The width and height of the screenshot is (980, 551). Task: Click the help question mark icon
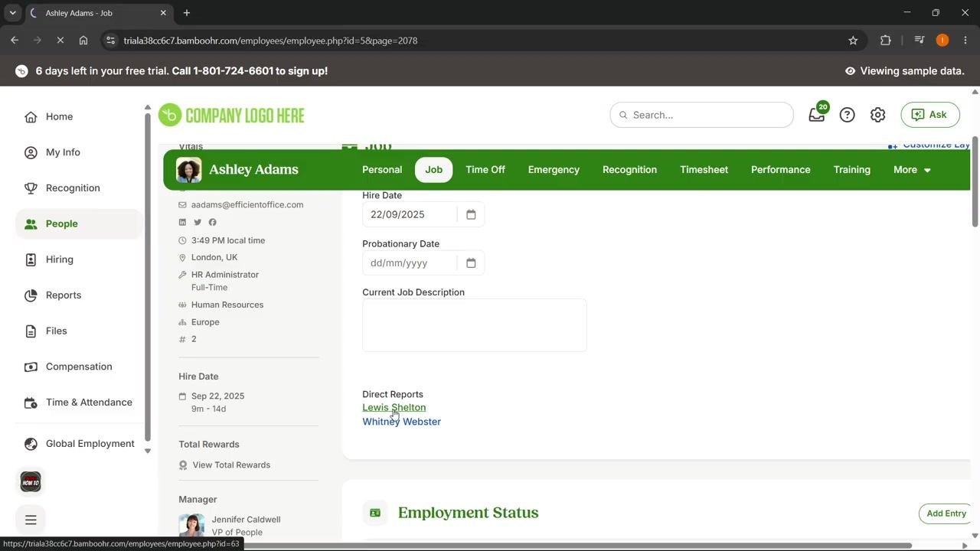point(847,115)
